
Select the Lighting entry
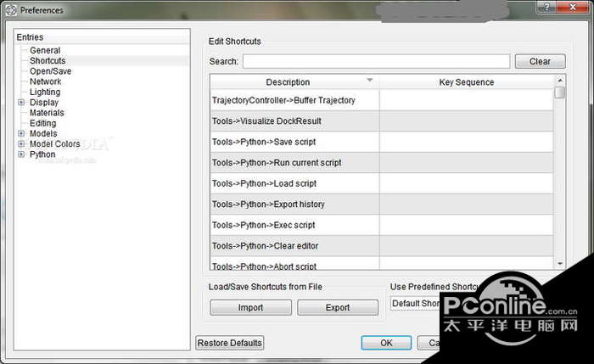45,92
